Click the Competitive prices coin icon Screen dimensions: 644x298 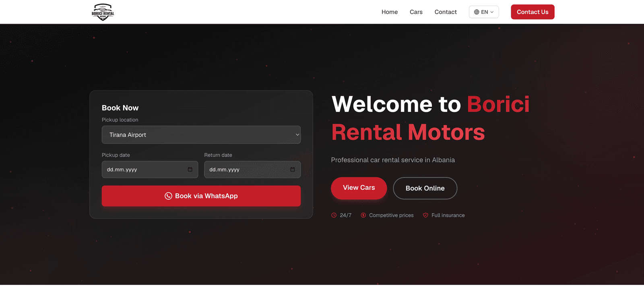click(x=363, y=215)
